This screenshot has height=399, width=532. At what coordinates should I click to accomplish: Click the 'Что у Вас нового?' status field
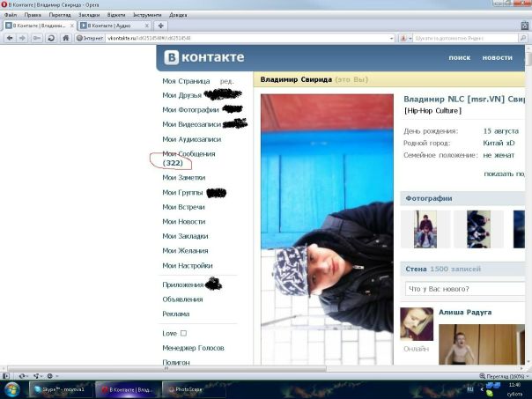[465, 289]
